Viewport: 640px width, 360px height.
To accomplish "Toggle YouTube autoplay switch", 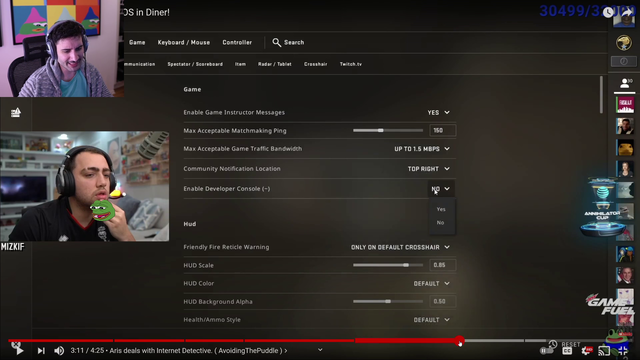I will click(x=546, y=350).
